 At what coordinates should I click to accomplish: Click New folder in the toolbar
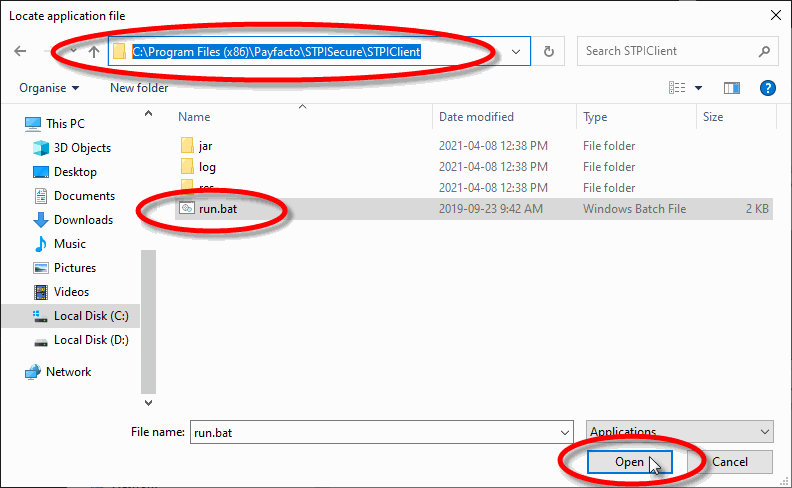(x=139, y=88)
